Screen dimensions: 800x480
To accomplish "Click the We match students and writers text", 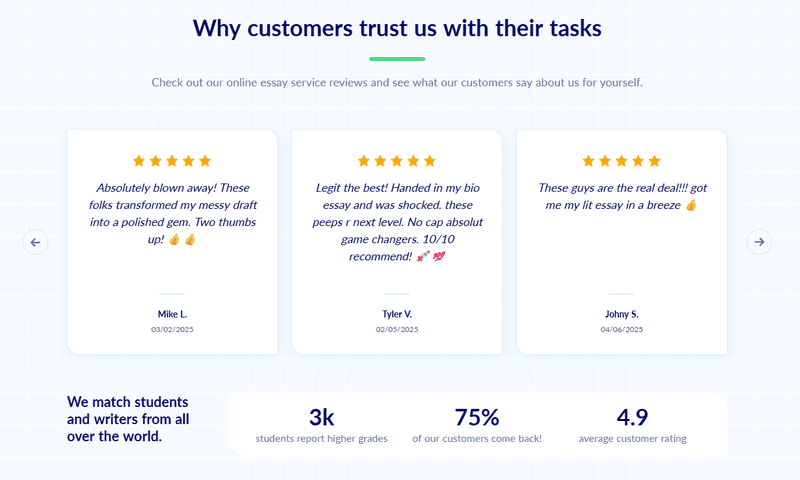I will tap(128, 419).
